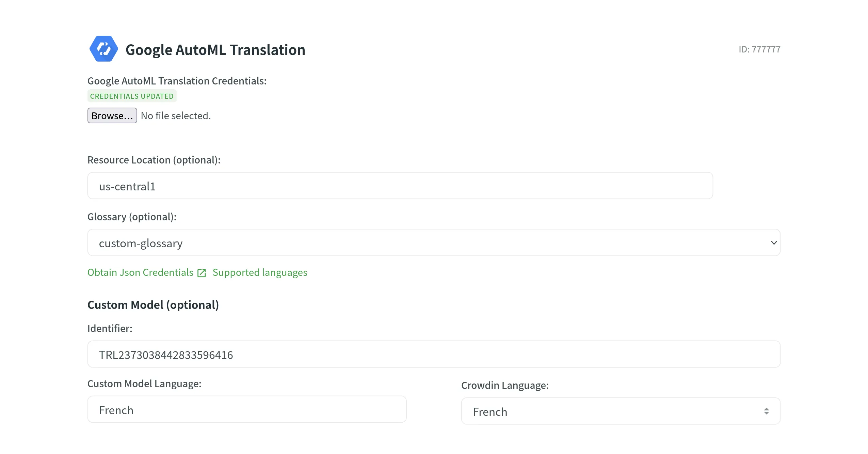
Task: Select French in the Crowdin Language field
Action: [620, 411]
